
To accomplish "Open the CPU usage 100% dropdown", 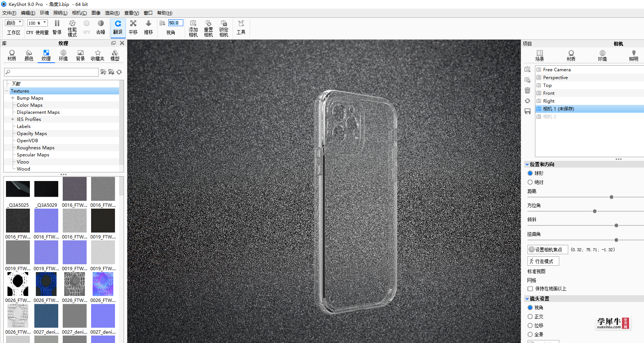I will pos(37,23).
